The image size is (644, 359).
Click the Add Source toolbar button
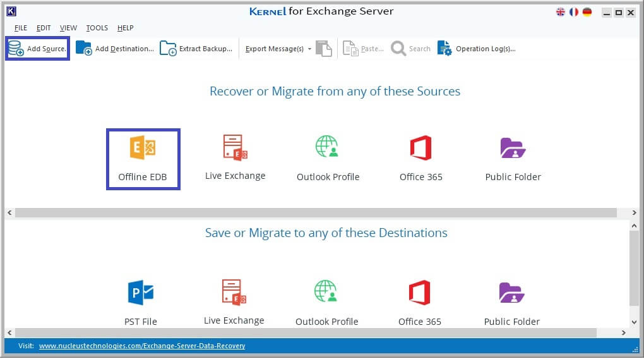coord(37,49)
